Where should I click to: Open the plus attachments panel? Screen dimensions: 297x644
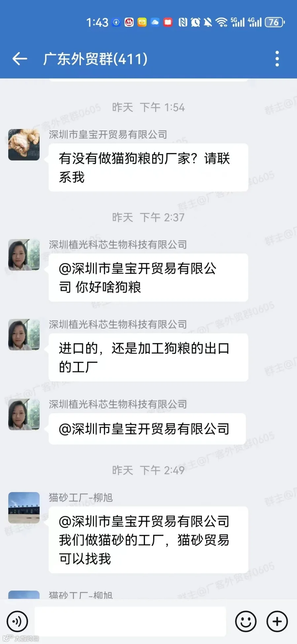[277, 622]
